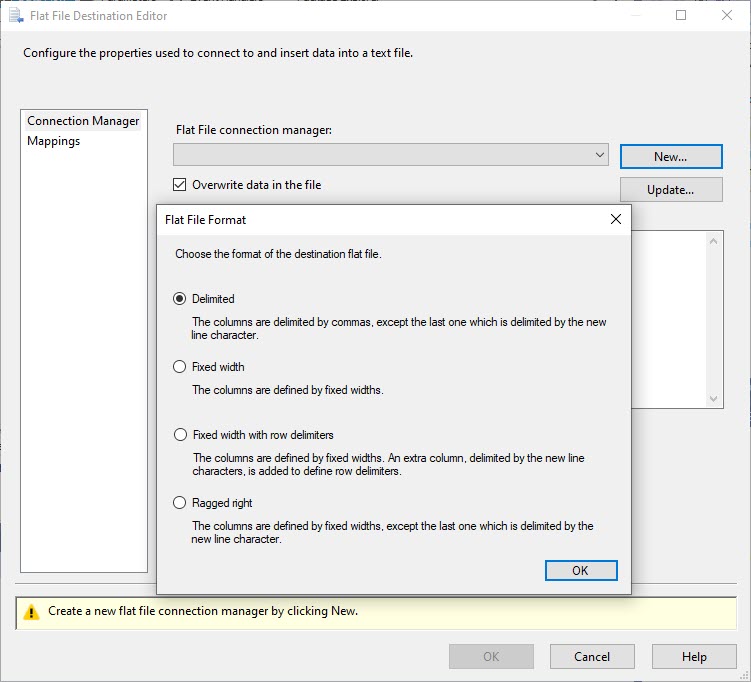This screenshot has height=682, width=751.
Task: Pick the Ragged right format option
Action: tap(180, 503)
